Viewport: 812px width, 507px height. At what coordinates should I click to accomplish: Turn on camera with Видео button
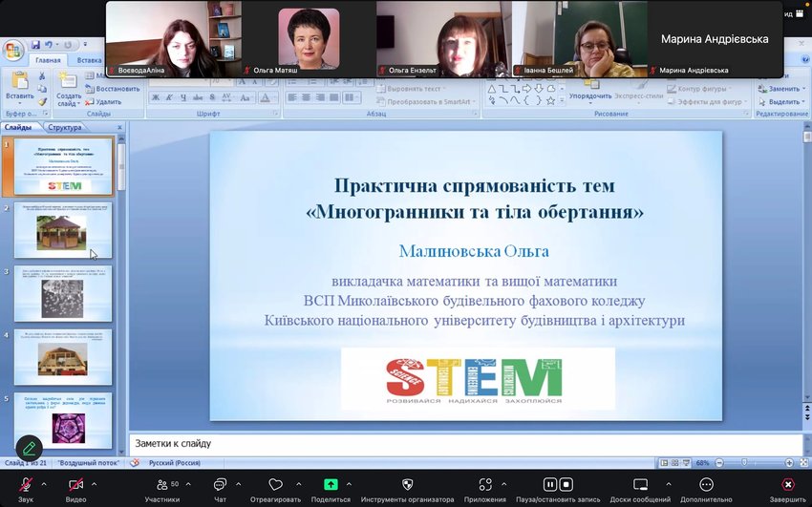[75, 485]
